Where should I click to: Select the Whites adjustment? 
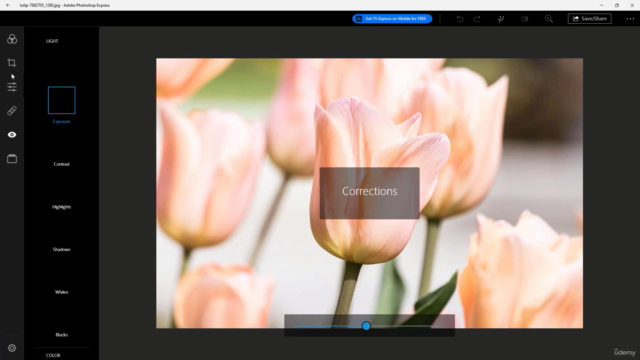(x=62, y=292)
